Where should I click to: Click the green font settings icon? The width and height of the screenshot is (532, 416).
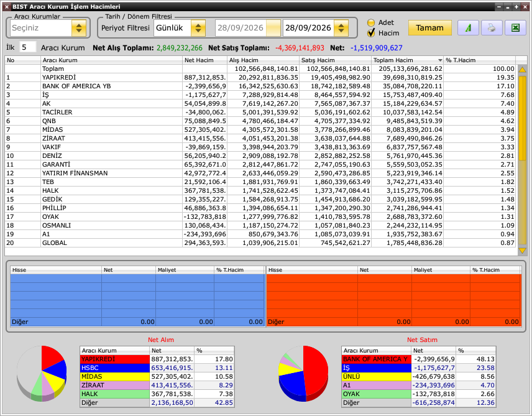click(x=468, y=28)
